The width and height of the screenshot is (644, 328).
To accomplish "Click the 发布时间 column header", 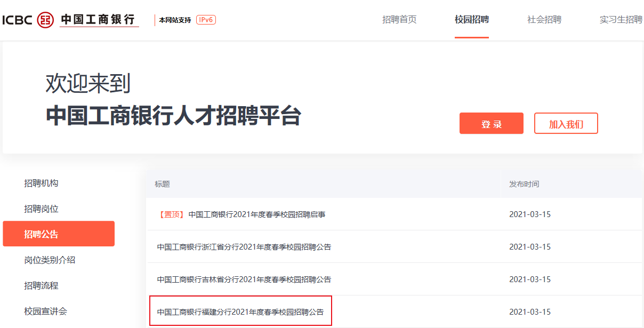I will [x=524, y=184].
